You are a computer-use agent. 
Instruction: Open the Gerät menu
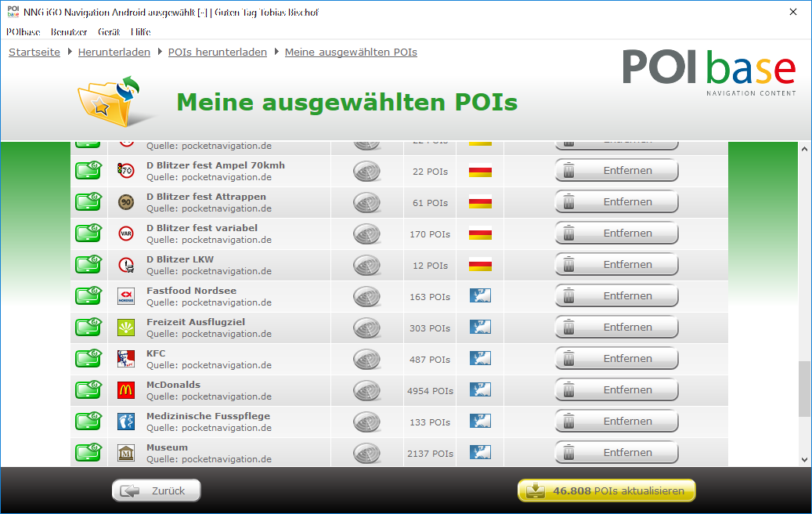pyautogui.click(x=109, y=32)
